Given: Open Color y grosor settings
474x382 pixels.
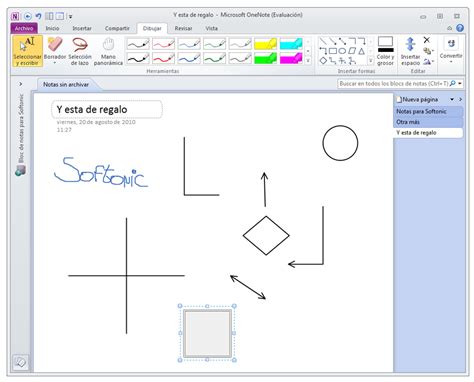Looking at the screenshot, I should 385,51.
